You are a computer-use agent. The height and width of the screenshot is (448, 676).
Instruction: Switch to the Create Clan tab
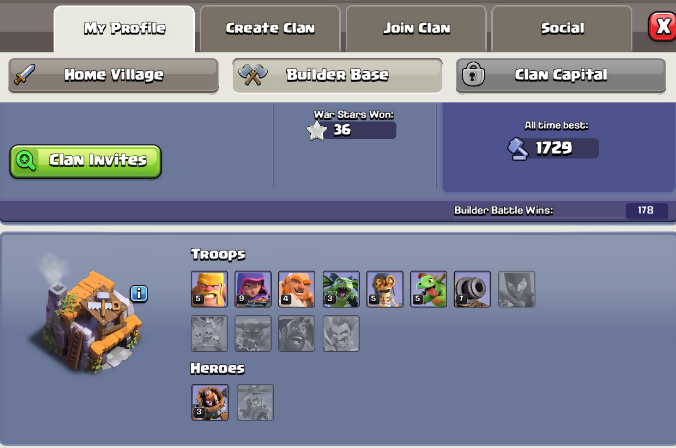click(270, 28)
